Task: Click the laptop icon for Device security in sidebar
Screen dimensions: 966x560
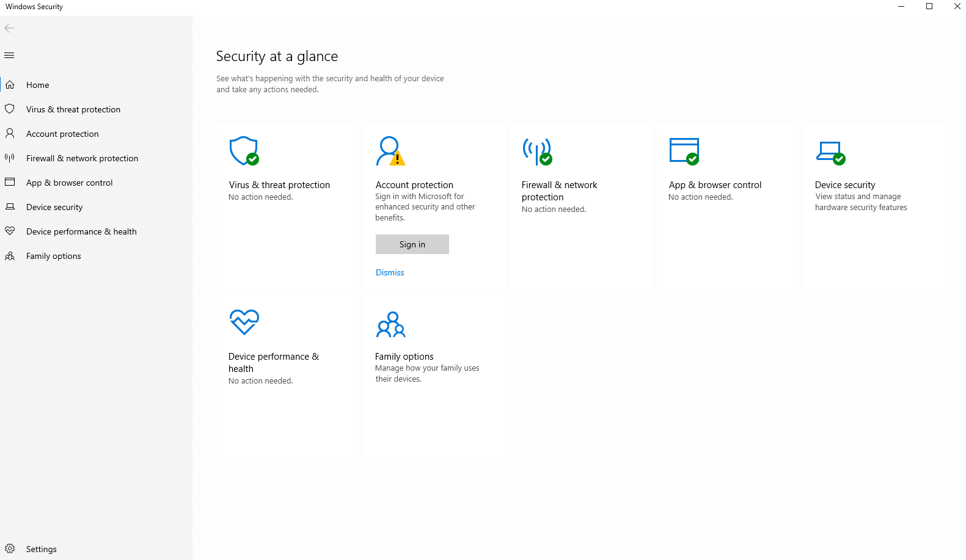Action: (10, 207)
